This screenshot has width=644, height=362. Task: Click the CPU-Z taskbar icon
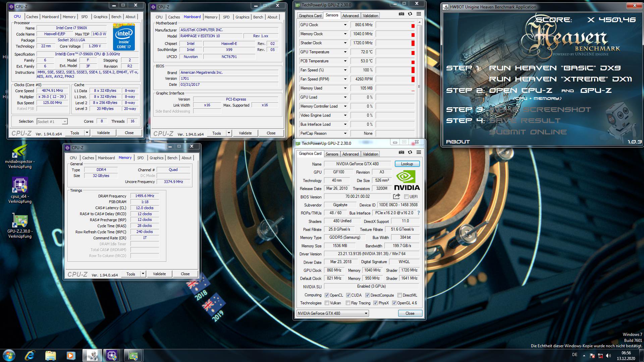[x=112, y=355]
